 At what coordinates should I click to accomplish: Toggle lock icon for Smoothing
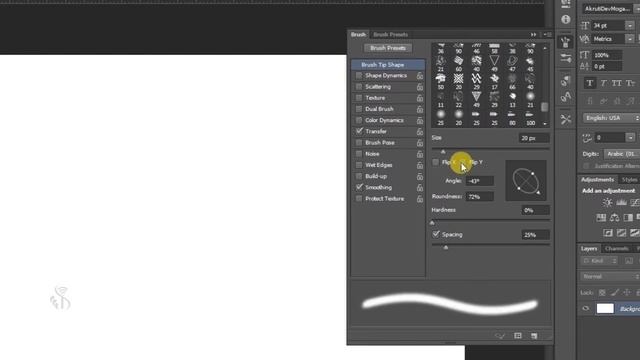point(420,187)
